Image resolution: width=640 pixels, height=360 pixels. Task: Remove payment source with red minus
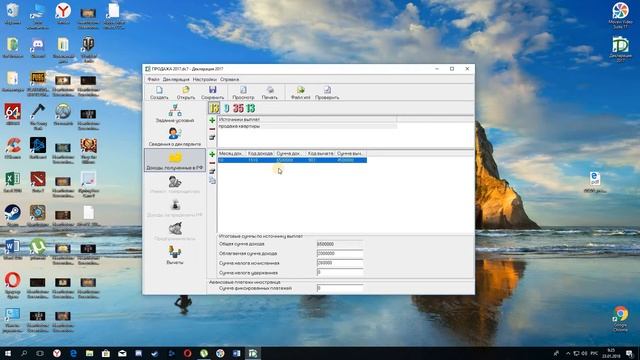click(212, 129)
